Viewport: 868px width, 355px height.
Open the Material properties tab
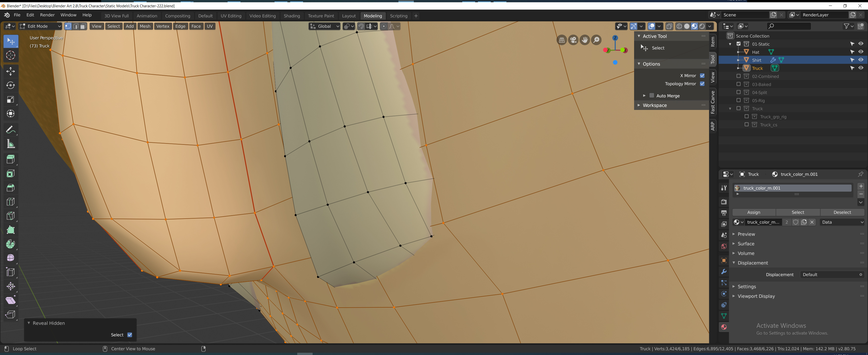click(x=724, y=327)
